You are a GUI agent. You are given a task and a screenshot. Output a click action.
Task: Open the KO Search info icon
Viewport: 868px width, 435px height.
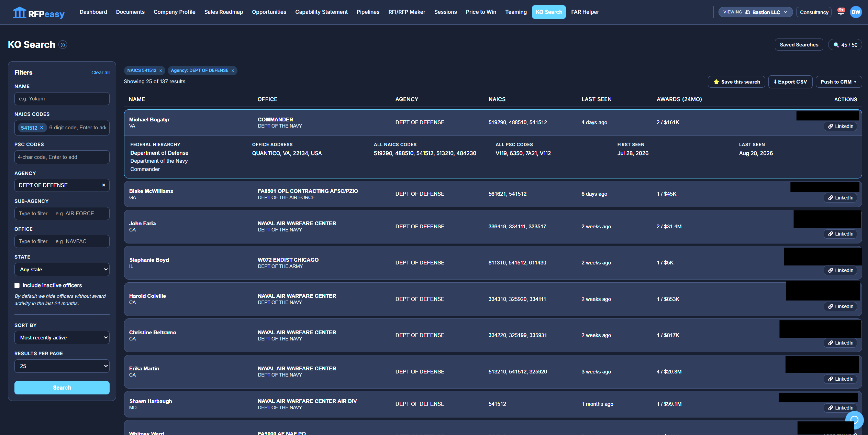pos(63,45)
